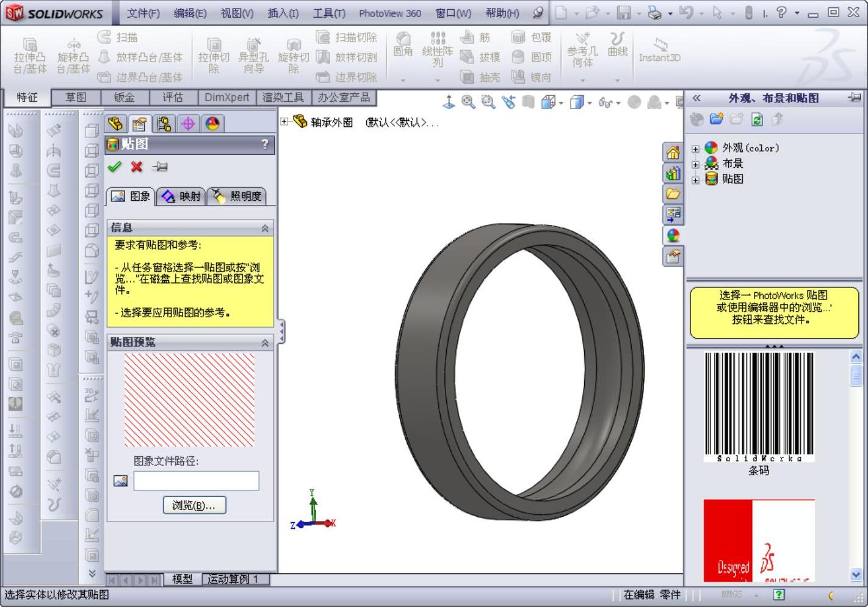Screen dimensions: 868x607
Task: Open Appearances task pane sphere icon
Action: 673,235
